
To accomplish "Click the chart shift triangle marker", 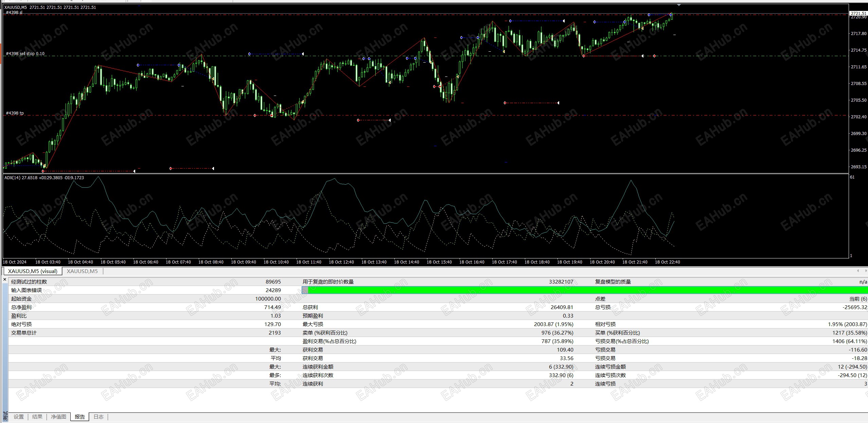I will [679, 5].
